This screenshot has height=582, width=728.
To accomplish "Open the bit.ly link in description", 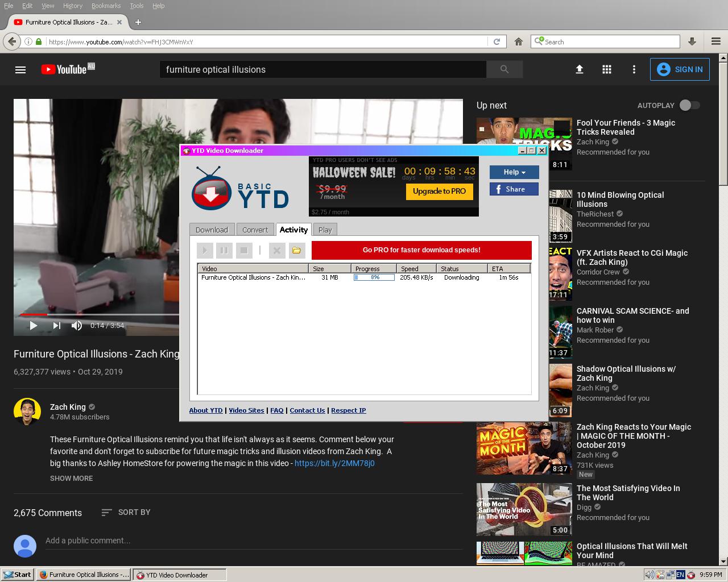I will (x=334, y=463).
